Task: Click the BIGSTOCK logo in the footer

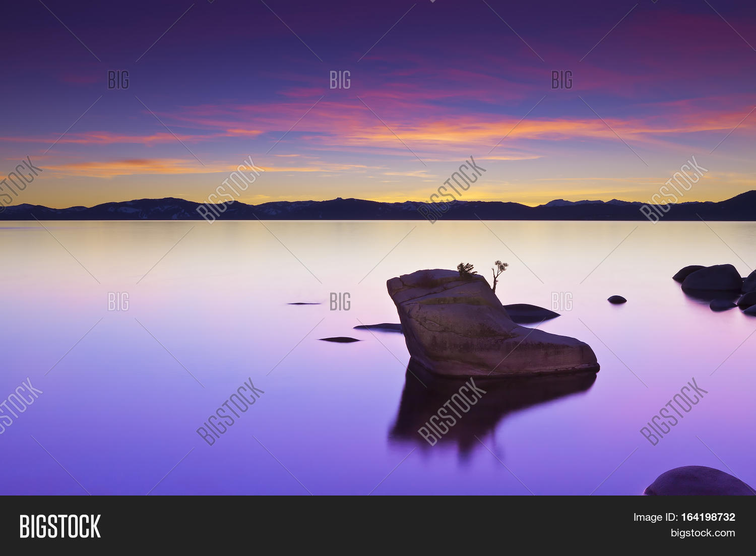Action: click(x=60, y=526)
